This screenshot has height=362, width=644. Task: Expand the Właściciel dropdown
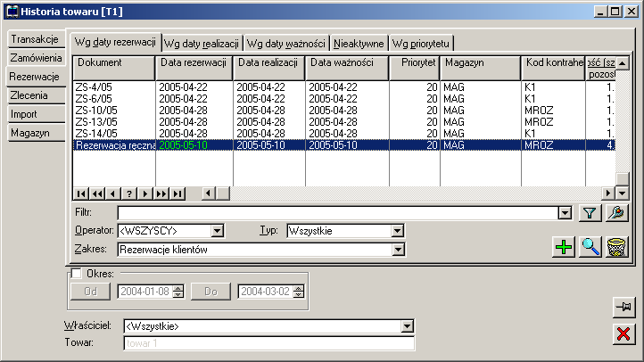(x=407, y=326)
